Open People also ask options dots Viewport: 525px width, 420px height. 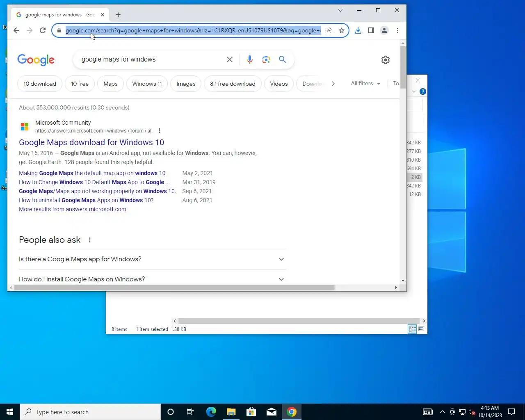[90, 240]
